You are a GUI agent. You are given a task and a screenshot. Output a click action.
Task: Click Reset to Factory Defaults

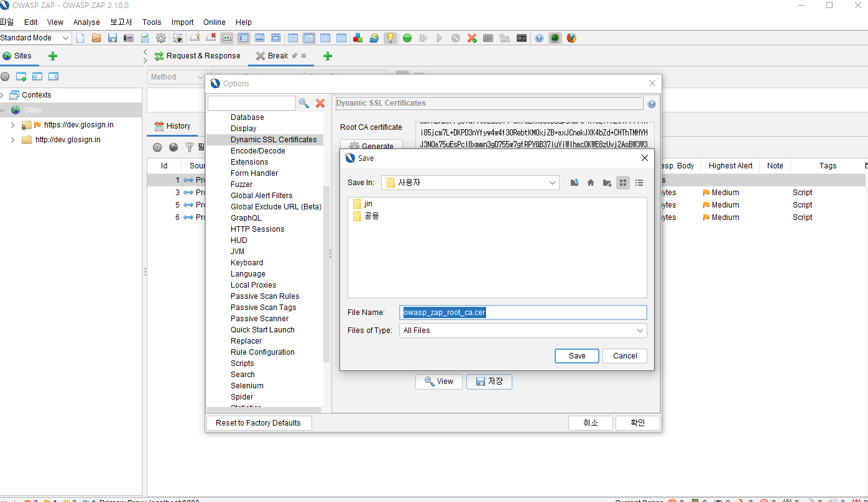tap(258, 423)
